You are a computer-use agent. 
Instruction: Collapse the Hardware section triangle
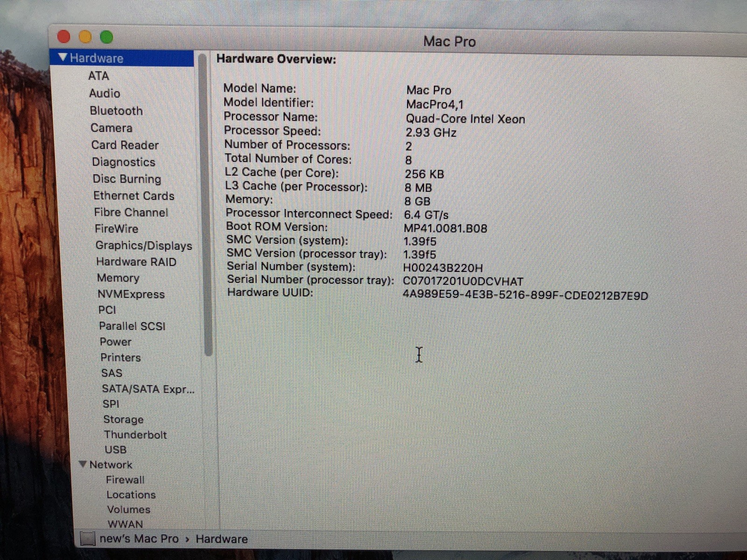click(x=63, y=57)
